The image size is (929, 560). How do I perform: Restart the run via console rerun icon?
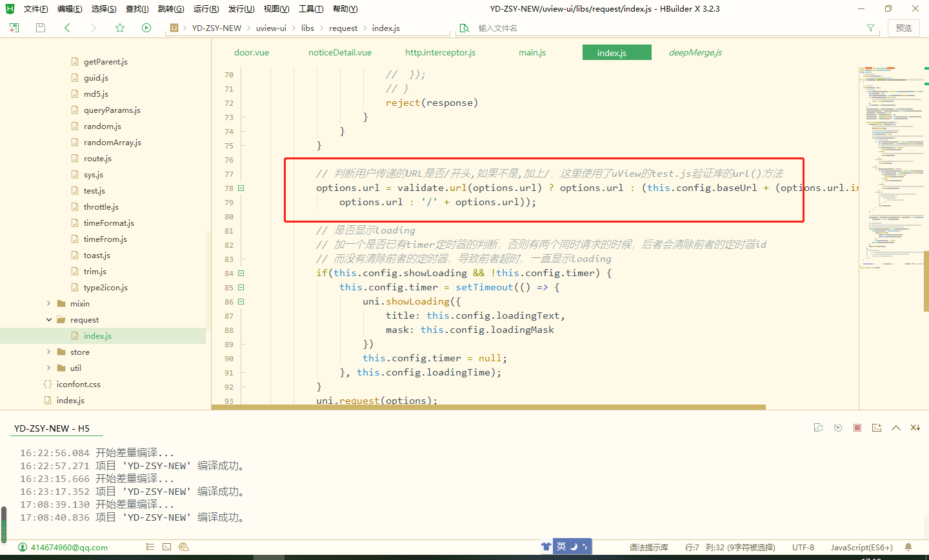point(837,427)
